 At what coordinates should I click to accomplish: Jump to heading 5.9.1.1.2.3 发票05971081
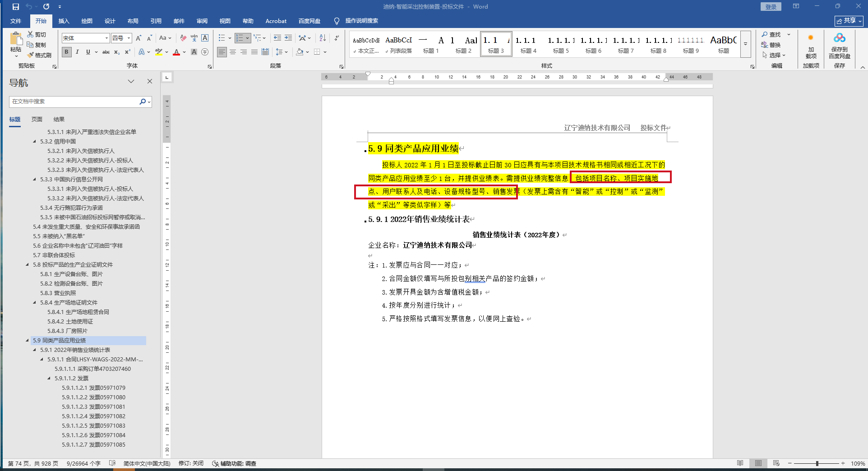93,406
